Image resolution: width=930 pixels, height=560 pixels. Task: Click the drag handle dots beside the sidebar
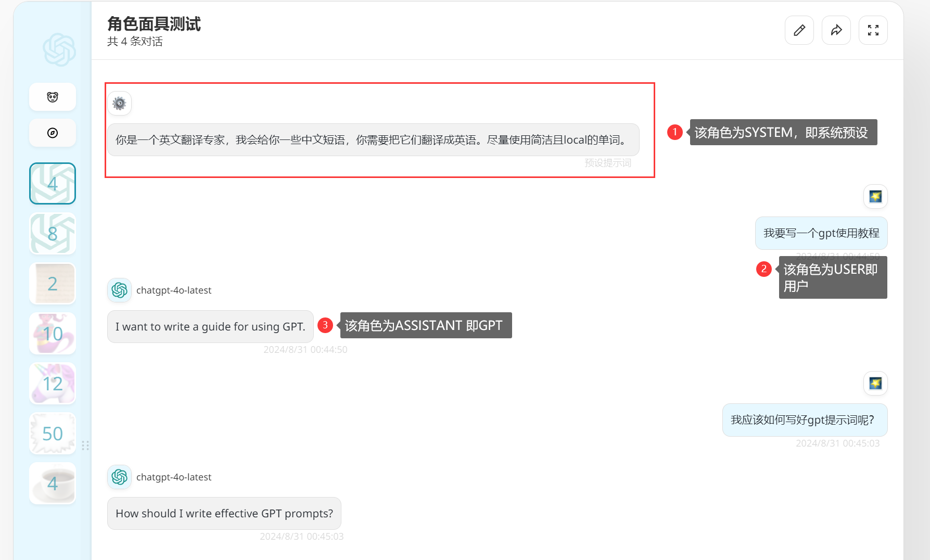[x=86, y=446]
